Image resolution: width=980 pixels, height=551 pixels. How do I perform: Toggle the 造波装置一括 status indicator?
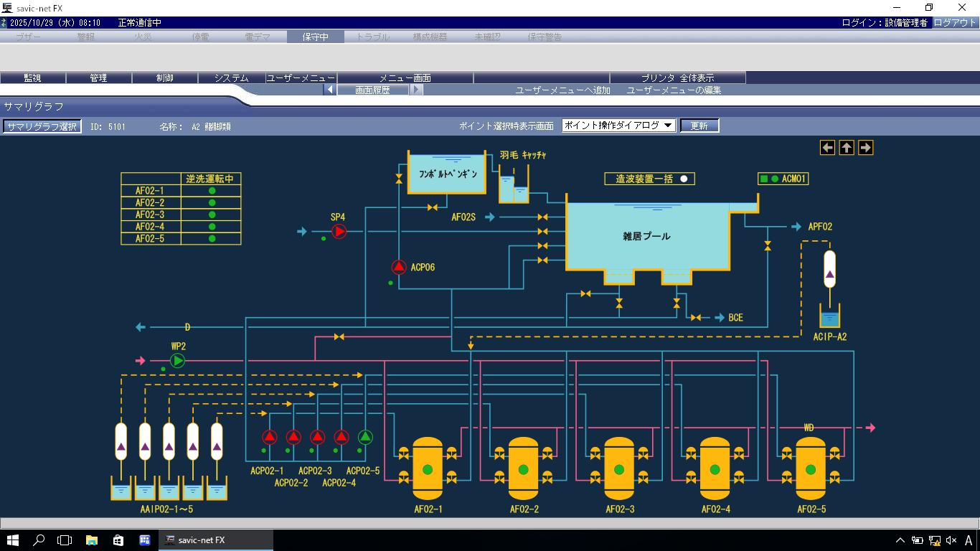tap(684, 179)
